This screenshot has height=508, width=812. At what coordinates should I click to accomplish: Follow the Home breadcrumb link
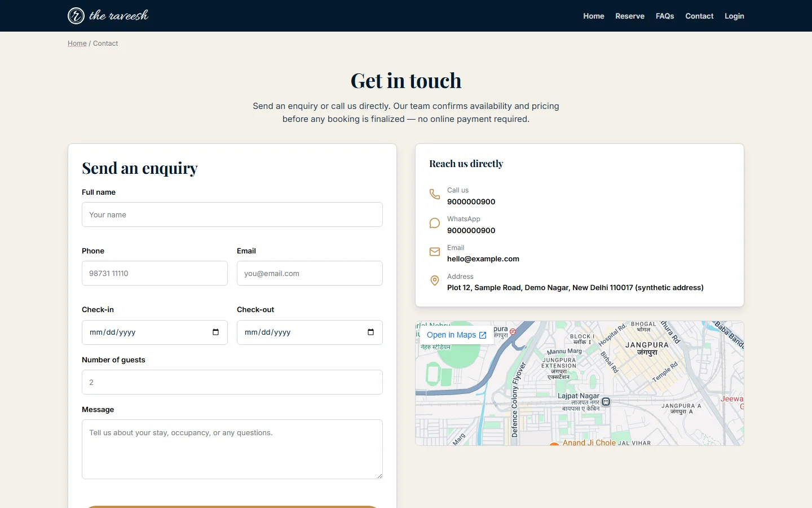[x=77, y=43]
